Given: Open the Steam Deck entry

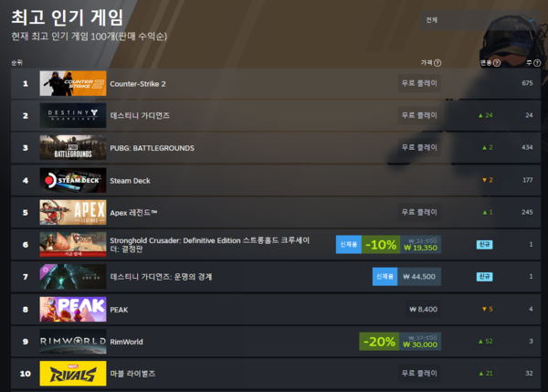Looking at the screenshot, I should coord(130,181).
